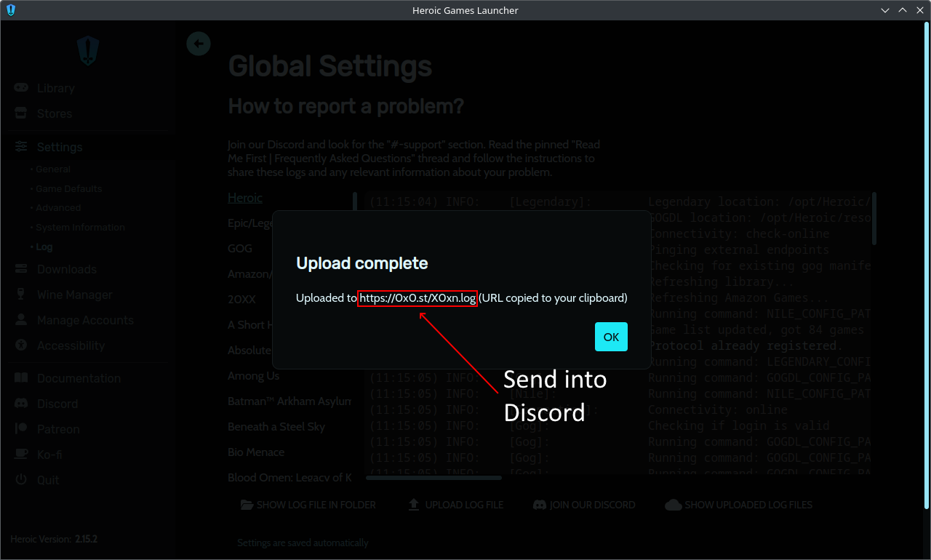Select Game Defaults settings section
This screenshot has height=560, width=931.
(69, 188)
